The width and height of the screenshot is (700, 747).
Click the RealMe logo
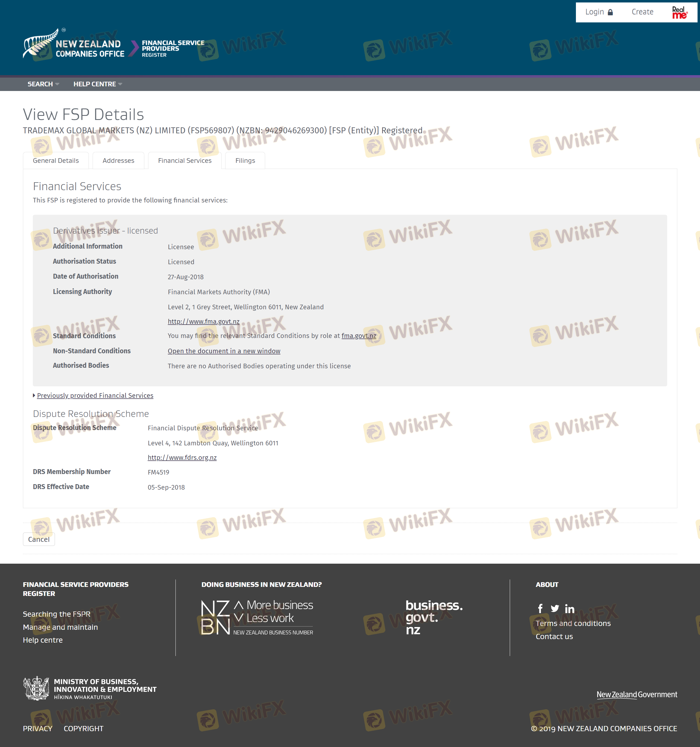pos(679,12)
